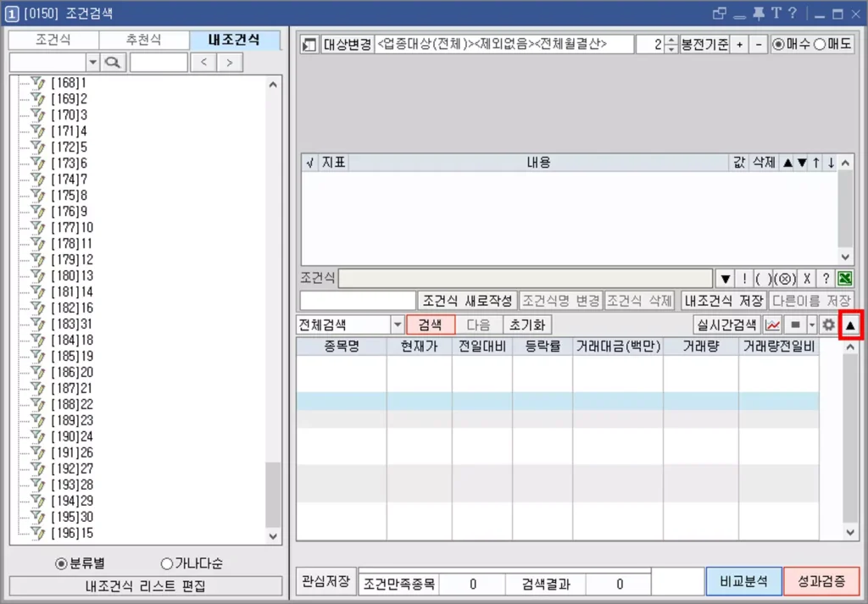Click the condition name input field left of 조건식 새로작성
The image size is (868, 604).
pyautogui.click(x=358, y=301)
